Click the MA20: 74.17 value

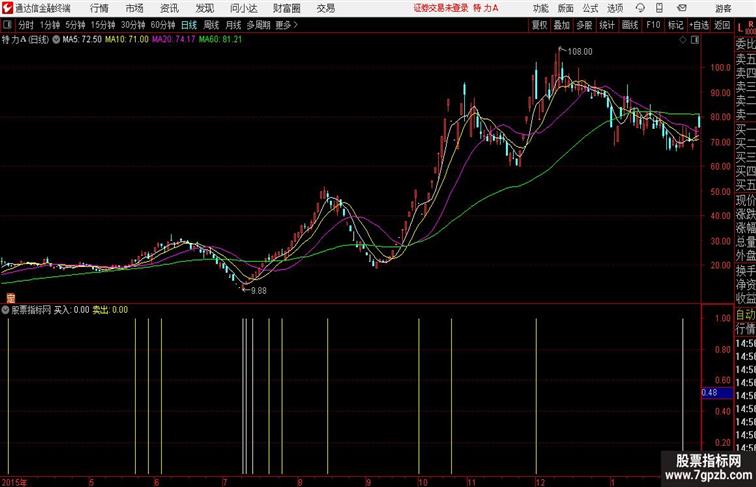point(174,40)
